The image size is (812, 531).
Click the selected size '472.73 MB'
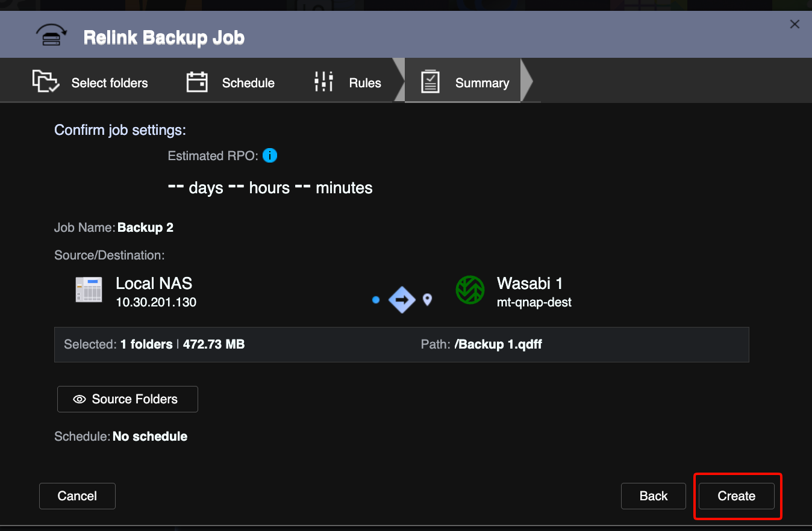tap(214, 344)
